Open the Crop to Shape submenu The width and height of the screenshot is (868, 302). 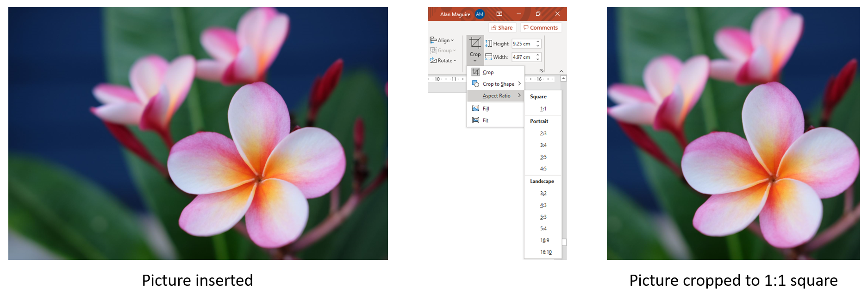[x=498, y=84]
